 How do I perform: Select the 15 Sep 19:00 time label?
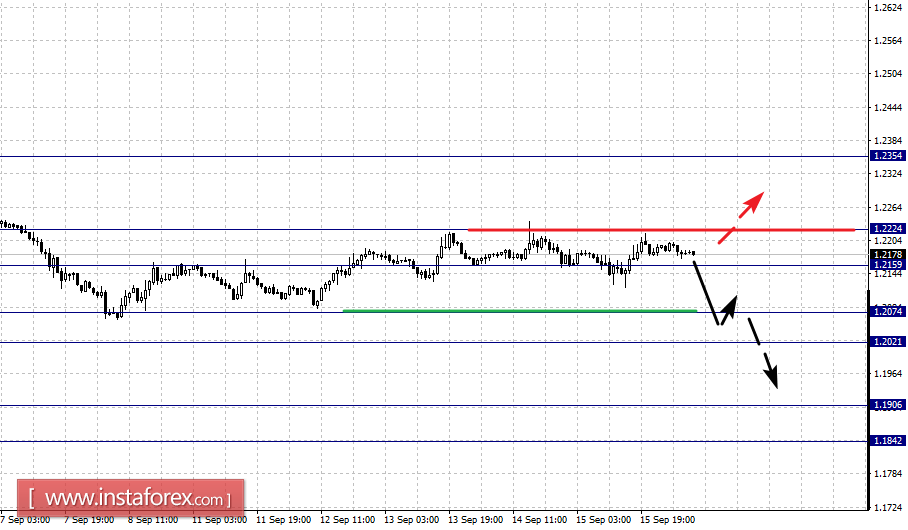667,520
